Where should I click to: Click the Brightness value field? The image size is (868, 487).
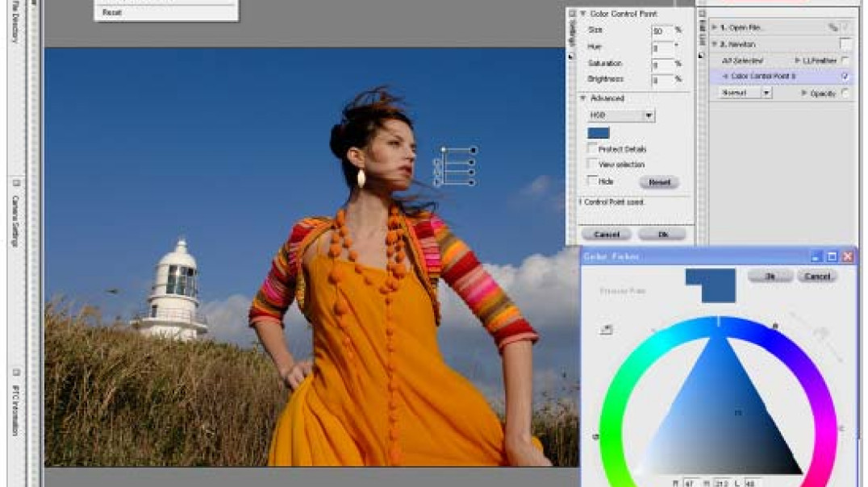click(662, 81)
